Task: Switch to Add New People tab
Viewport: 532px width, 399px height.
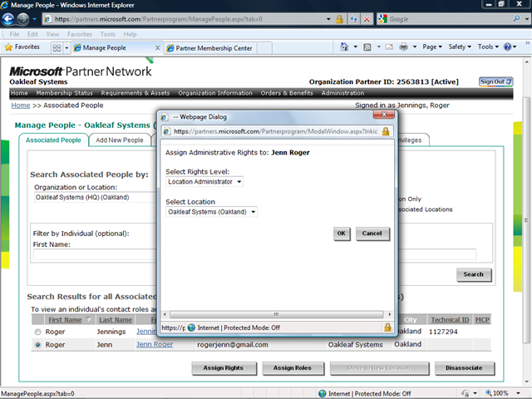Action: (120, 140)
